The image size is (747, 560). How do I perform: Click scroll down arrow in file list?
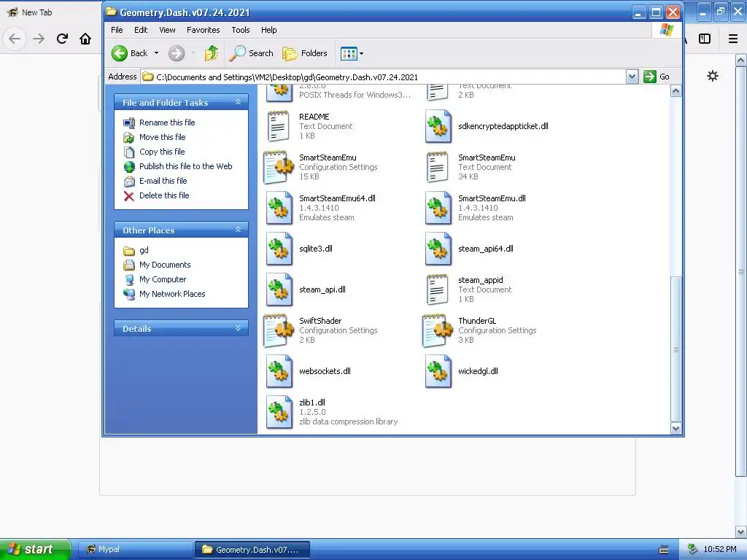pyautogui.click(x=676, y=428)
